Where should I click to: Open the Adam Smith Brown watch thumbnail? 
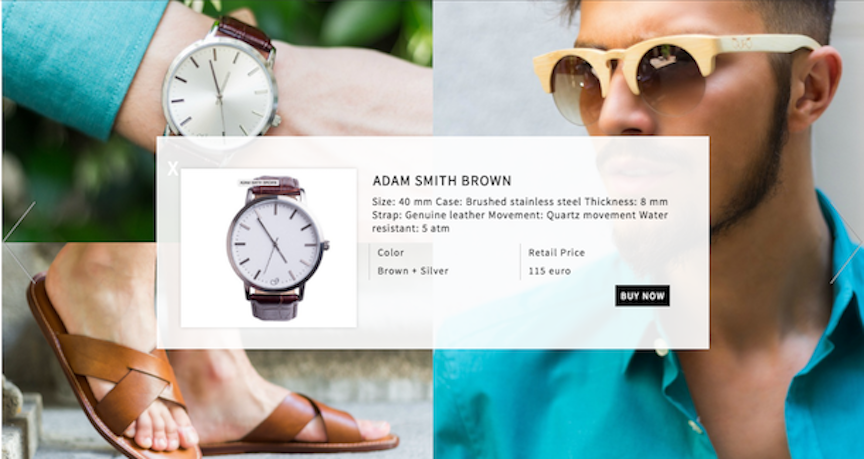(x=269, y=248)
